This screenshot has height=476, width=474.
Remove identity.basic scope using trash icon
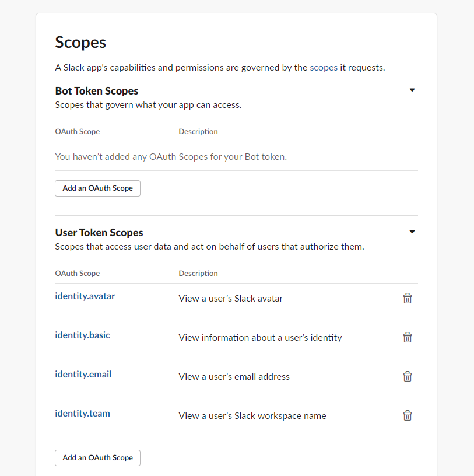point(407,337)
